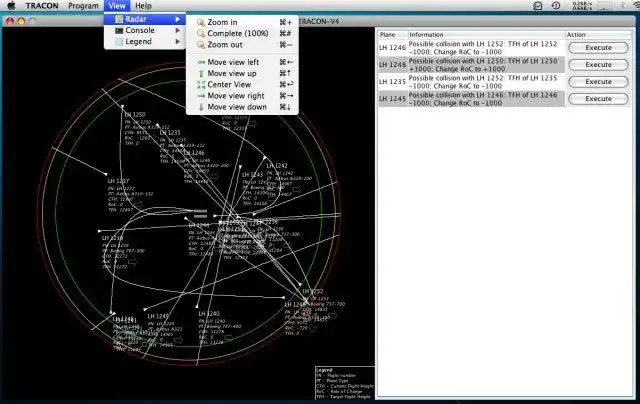Click LH 1239 aircraft label on radar
640x404 pixels.
(x=113, y=238)
